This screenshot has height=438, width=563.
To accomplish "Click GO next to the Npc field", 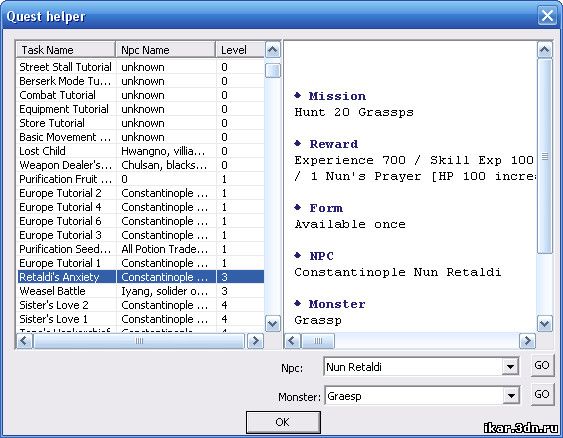I will point(542,365).
